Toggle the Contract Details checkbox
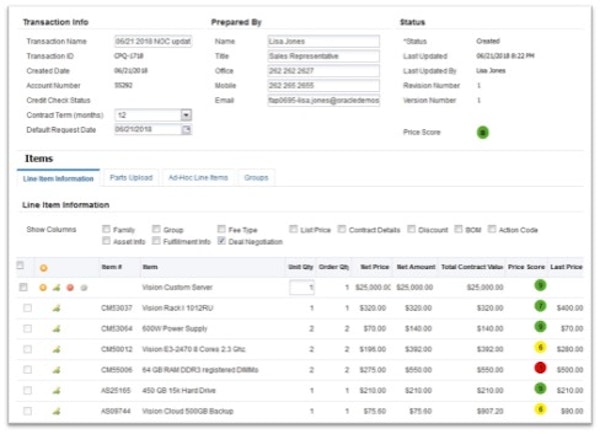Screen dimensions: 600x434 point(342,229)
